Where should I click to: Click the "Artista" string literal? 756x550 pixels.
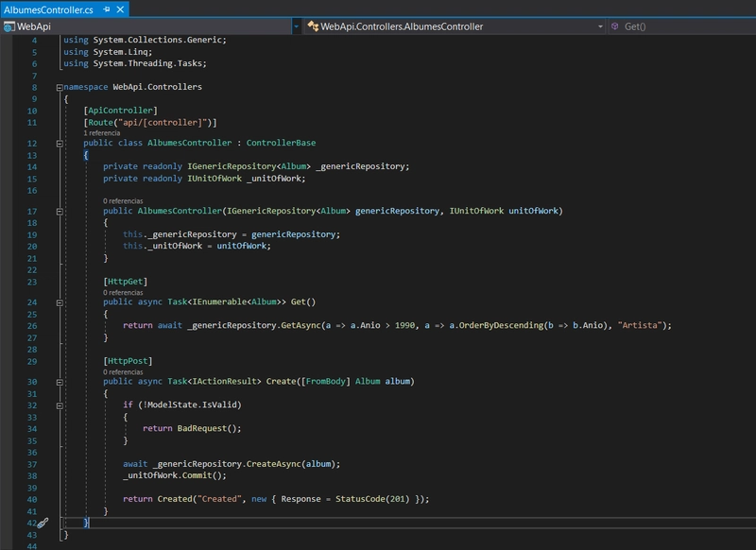tap(640, 325)
